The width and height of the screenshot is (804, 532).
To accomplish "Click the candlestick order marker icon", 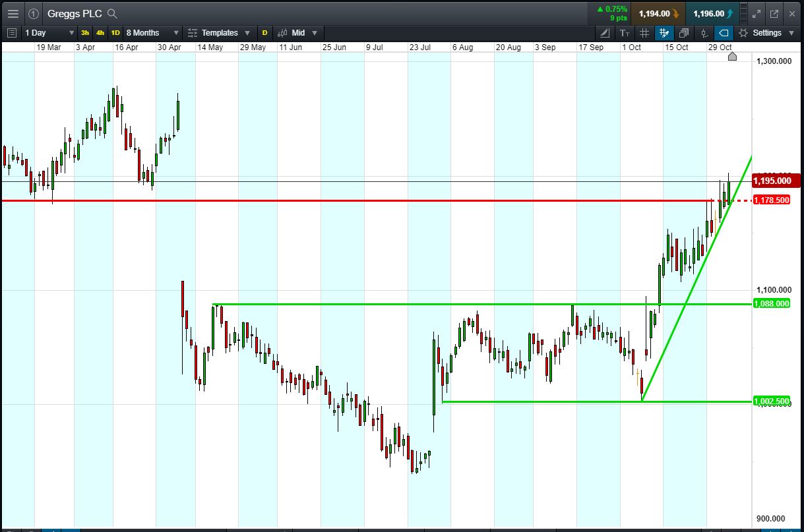I will click(x=704, y=32).
